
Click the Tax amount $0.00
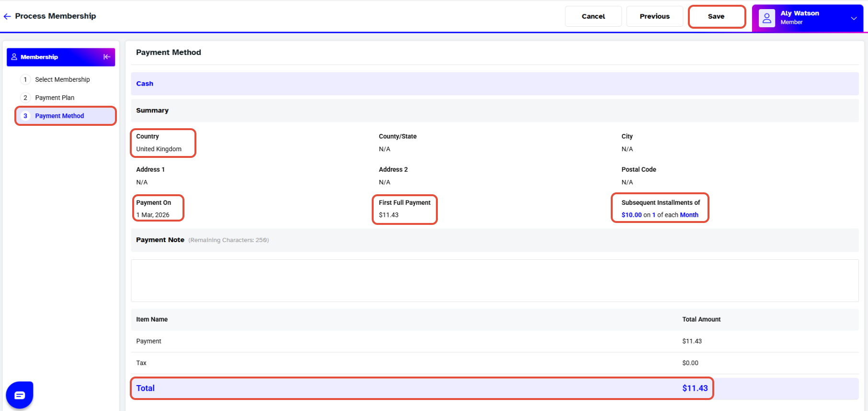[690, 363]
